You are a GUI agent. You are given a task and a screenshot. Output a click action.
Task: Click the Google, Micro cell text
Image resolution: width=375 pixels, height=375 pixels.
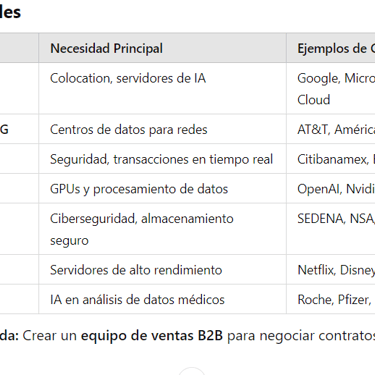(336, 78)
